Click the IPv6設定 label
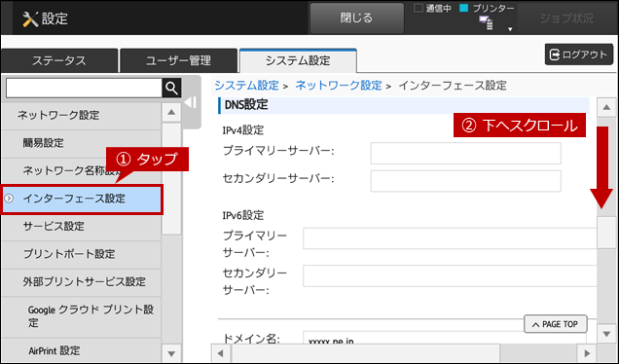The width and height of the screenshot is (619, 364). [x=242, y=215]
